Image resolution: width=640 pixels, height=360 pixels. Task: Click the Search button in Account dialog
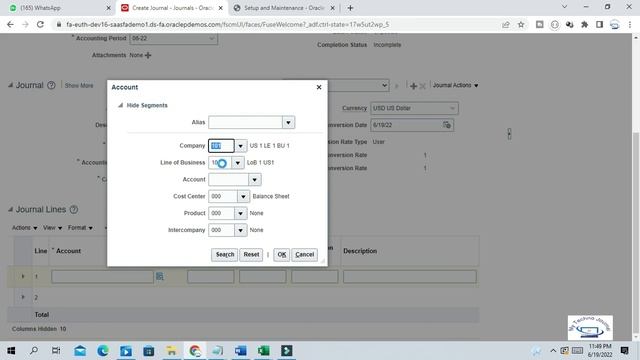click(224, 254)
